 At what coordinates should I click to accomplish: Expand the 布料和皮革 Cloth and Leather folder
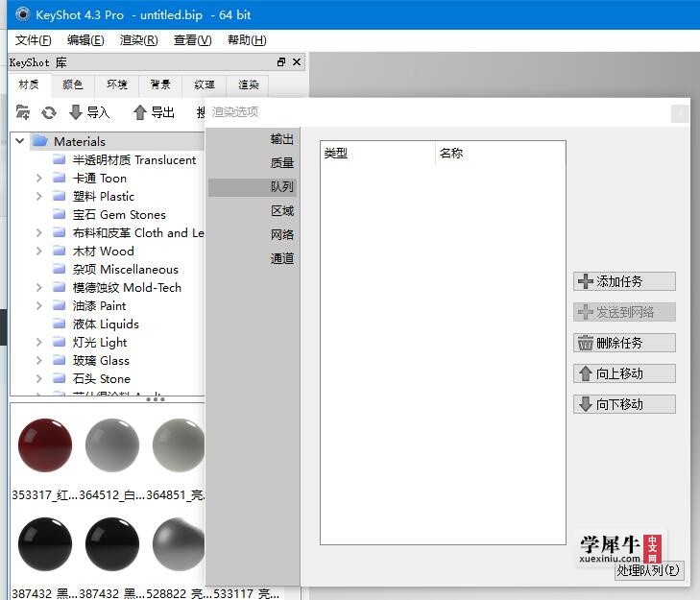tap(38, 232)
